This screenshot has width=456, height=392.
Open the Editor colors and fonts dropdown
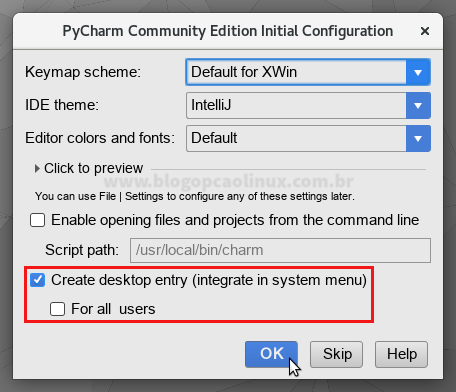pyautogui.click(x=308, y=138)
